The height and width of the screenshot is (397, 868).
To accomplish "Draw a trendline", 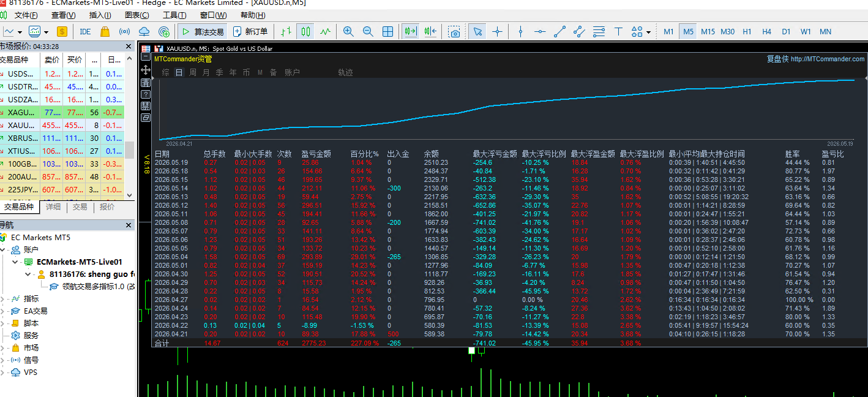I will click(559, 31).
